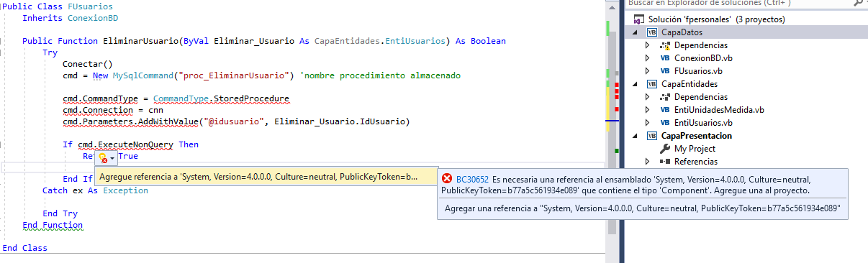
Task: Click 'Catch ex As Exception' line
Action: pos(95,190)
